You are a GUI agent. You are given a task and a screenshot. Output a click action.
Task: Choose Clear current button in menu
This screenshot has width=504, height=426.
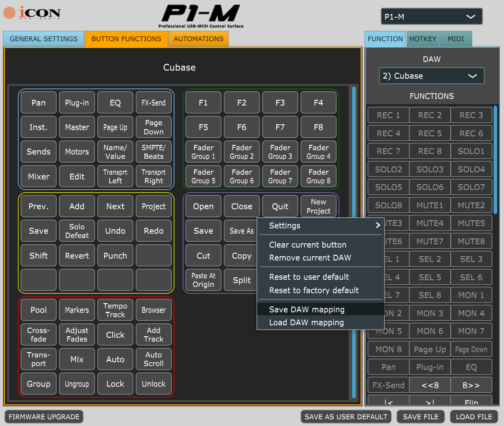307,245
